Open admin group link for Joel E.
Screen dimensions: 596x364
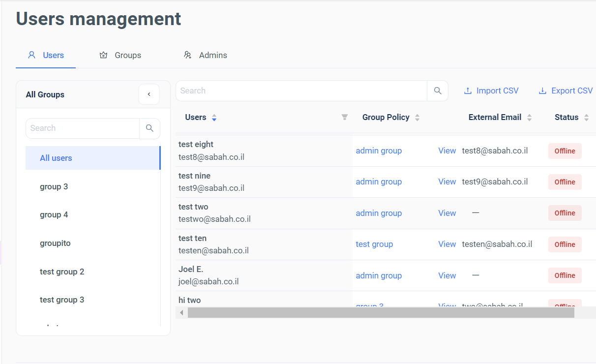379,275
